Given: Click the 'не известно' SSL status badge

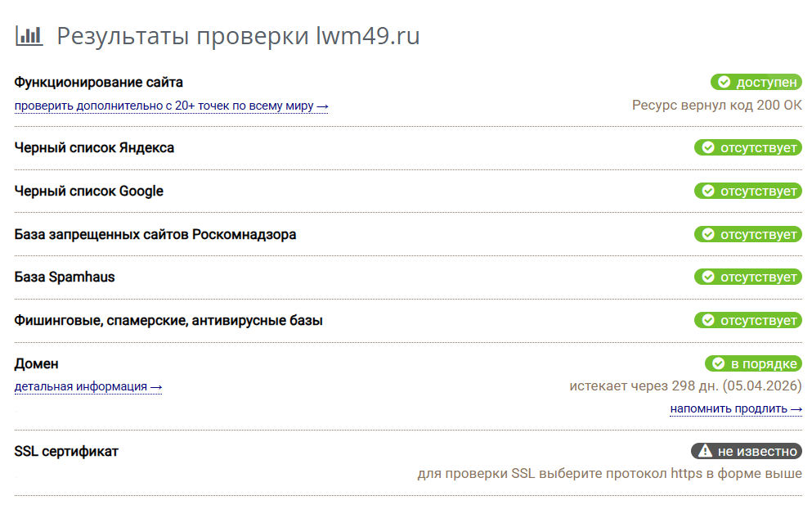Looking at the screenshot, I should click(x=747, y=451).
